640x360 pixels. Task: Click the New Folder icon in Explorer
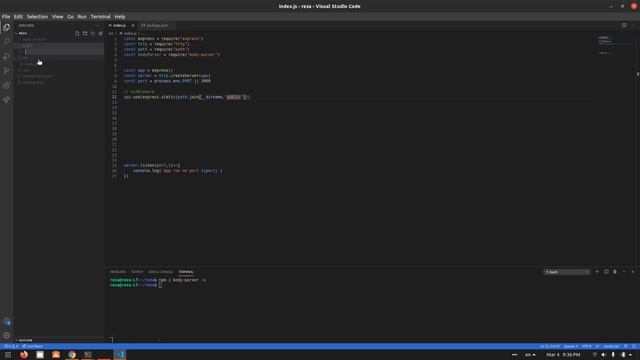(85, 33)
